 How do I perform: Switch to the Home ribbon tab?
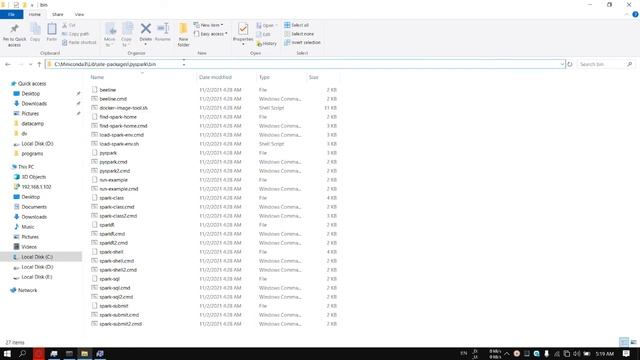click(35, 14)
